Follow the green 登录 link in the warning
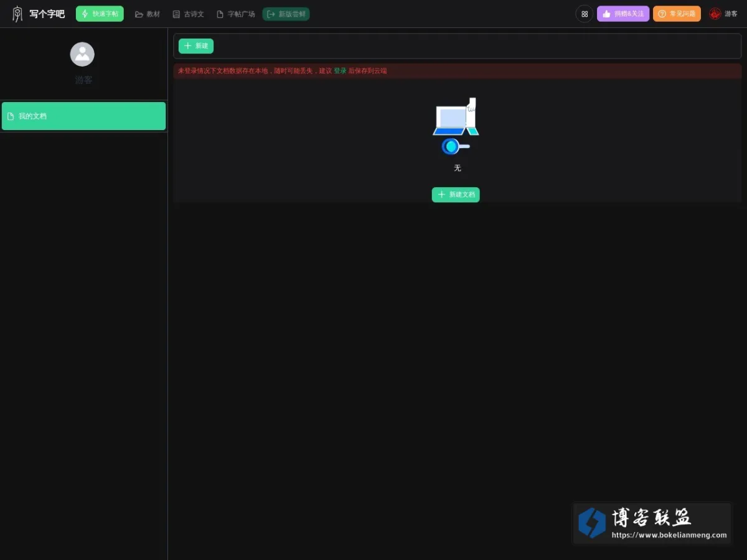The width and height of the screenshot is (747, 560). (340, 71)
